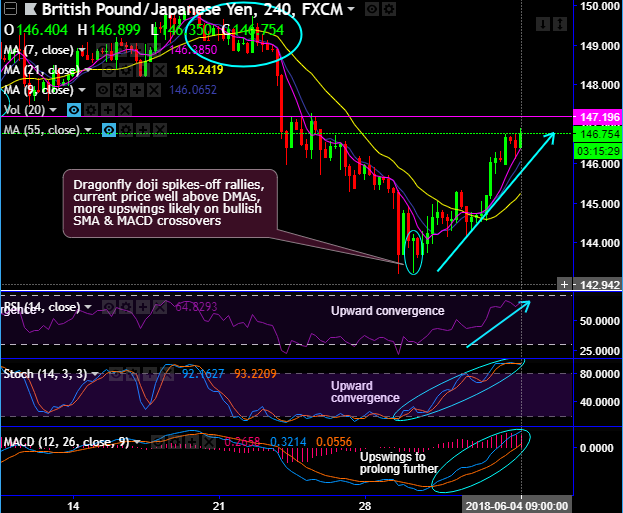Viewport: 623px width, 513px height.
Task: Click plus icon on RSI row
Action: (x=143, y=307)
